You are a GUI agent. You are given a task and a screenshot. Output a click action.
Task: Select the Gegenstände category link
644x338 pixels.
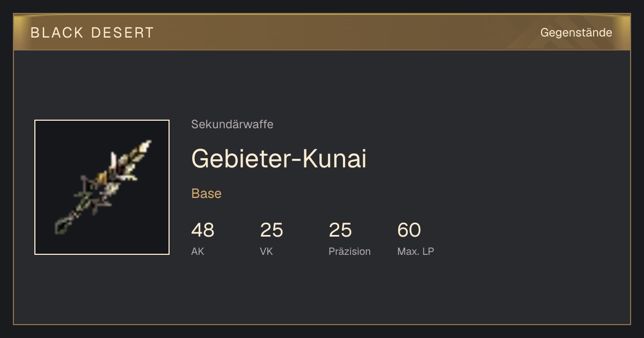tap(576, 33)
